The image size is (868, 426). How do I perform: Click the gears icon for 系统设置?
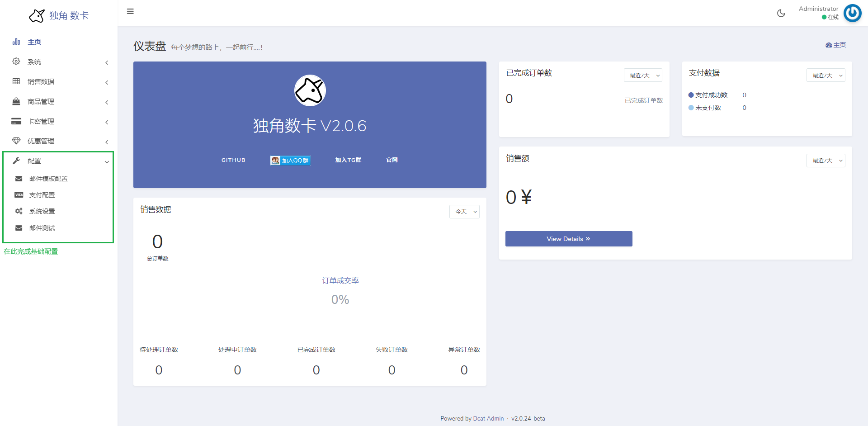pyautogui.click(x=19, y=211)
